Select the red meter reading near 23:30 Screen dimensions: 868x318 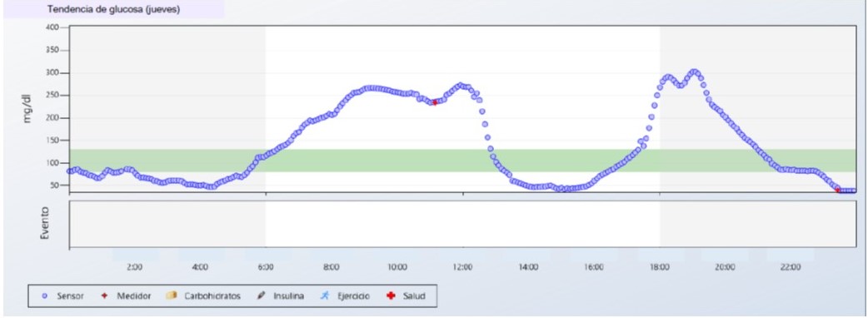tap(837, 191)
